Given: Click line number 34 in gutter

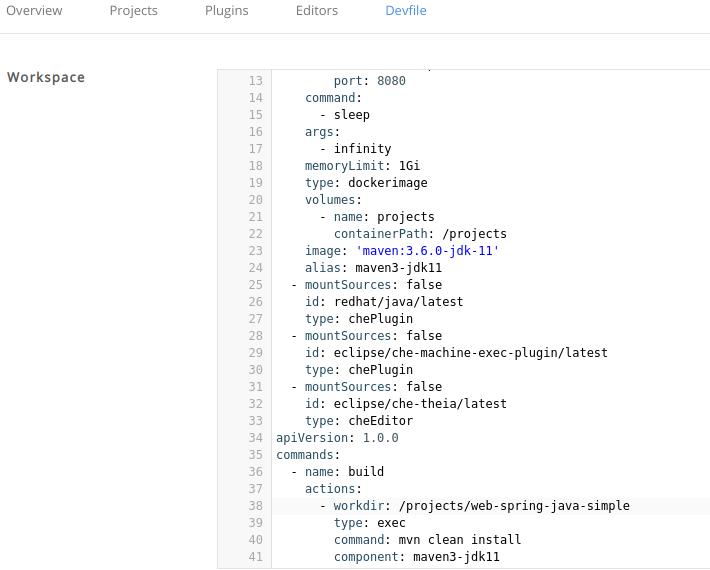Looking at the screenshot, I should click(254, 437).
